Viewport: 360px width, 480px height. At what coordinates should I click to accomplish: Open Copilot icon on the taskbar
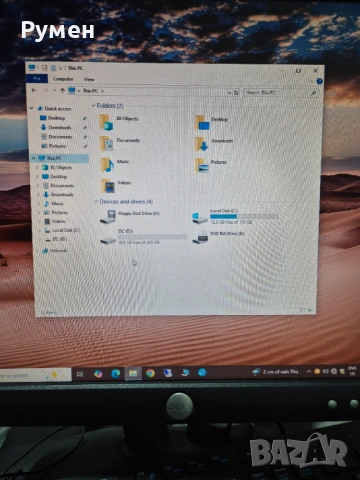click(x=98, y=374)
